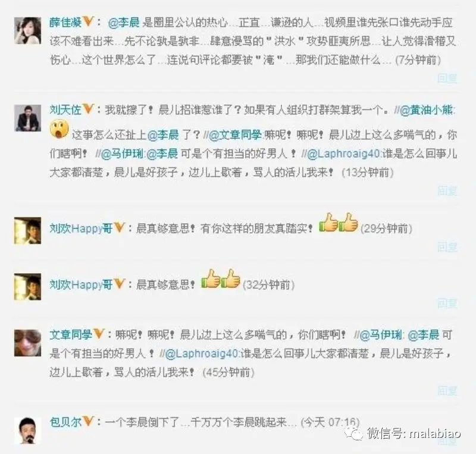This screenshot has width=476, height=454.
Task: Open 包贝尔's avatar picture
Action: pos(27,431)
